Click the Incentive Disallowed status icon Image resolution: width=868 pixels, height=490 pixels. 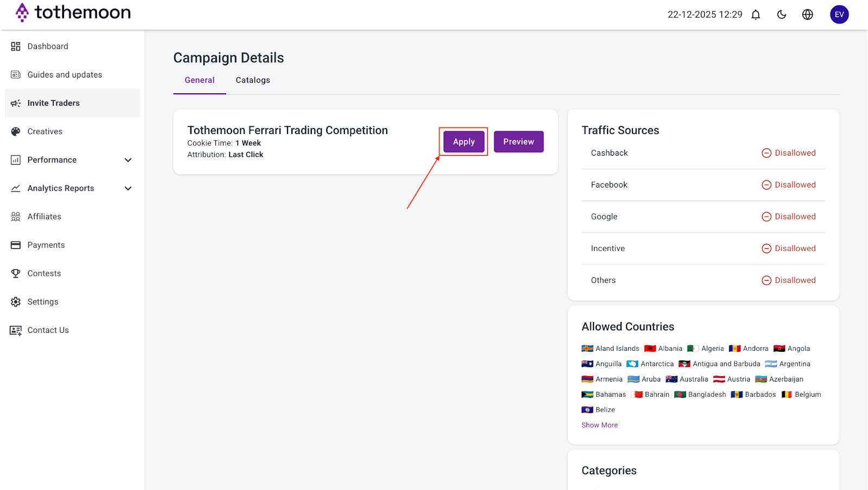pyautogui.click(x=767, y=248)
